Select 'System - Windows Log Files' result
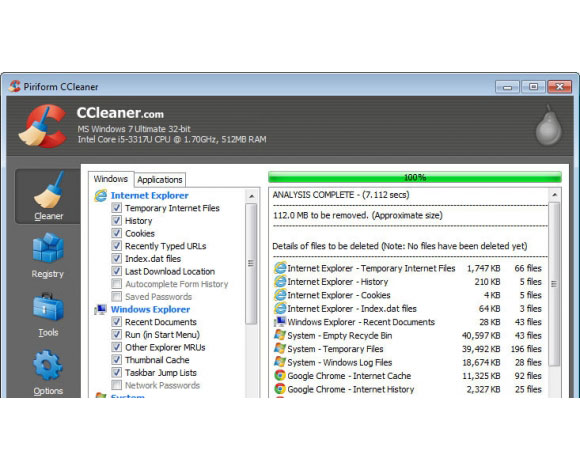This screenshot has height=470, width=580. click(408, 362)
